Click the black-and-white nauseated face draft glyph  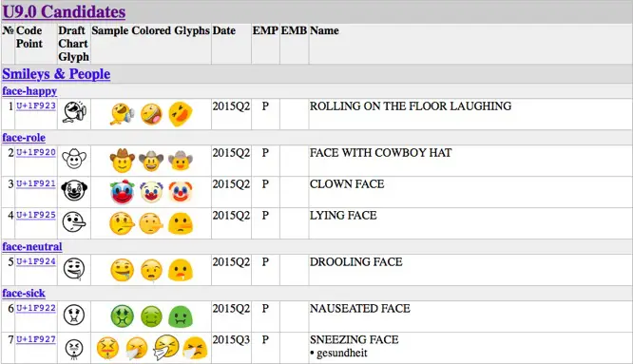[x=74, y=316]
